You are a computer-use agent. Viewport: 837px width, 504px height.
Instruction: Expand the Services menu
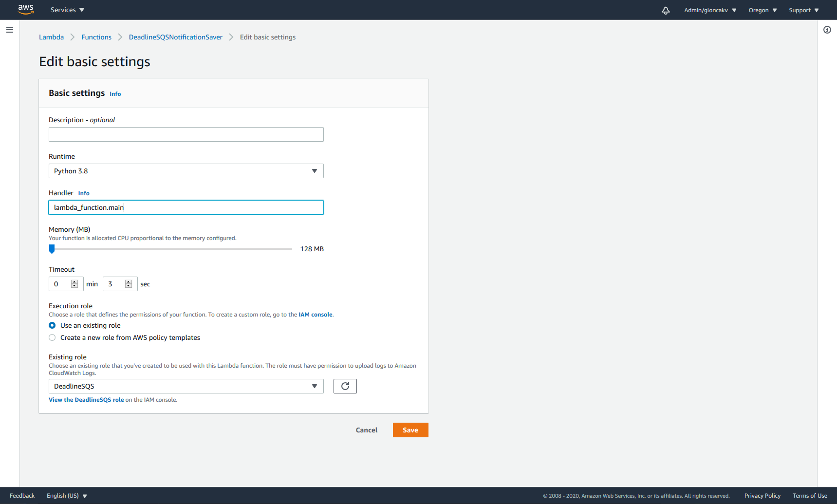point(67,10)
